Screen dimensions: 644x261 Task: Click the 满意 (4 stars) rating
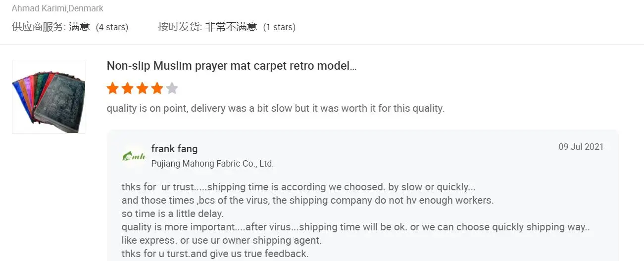pos(99,27)
